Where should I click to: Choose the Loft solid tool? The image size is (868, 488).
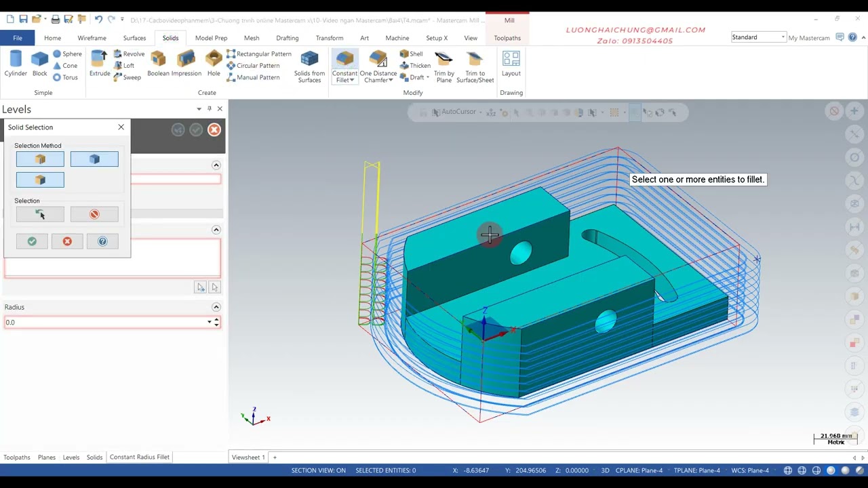(x=123, y=66)
